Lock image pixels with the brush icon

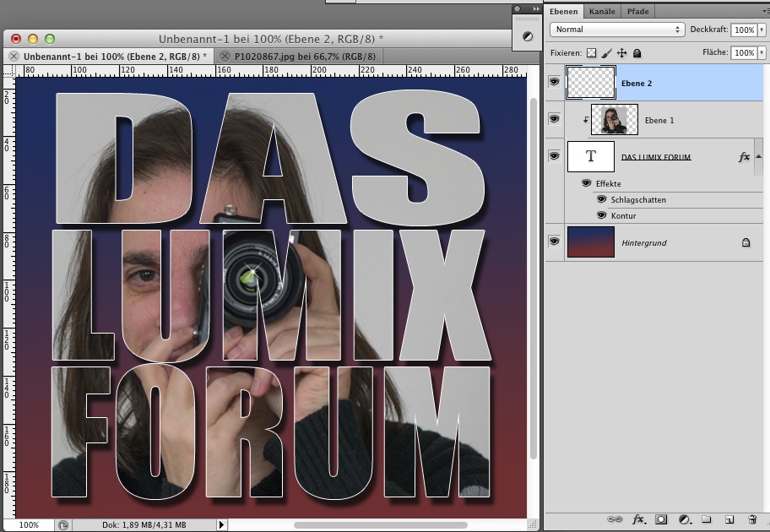click(607, 53)
